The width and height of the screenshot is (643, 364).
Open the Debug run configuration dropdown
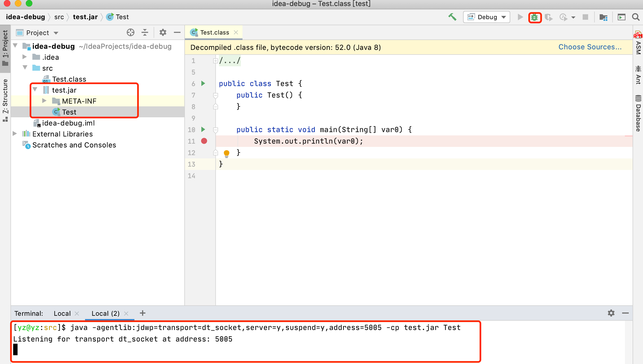tap(487, 17)
